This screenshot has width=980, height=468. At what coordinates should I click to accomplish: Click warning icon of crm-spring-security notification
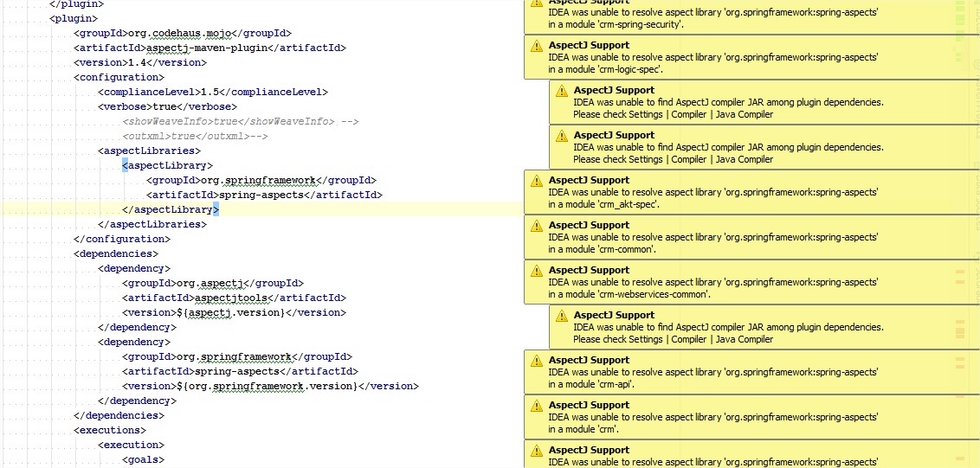click(x=536, y=3)
